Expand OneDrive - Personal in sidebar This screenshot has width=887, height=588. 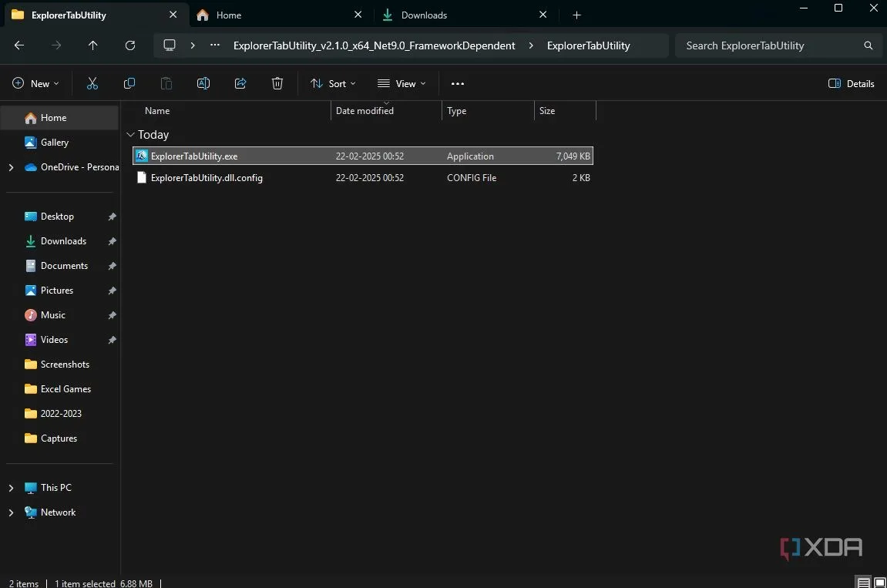tap(11, 167)
